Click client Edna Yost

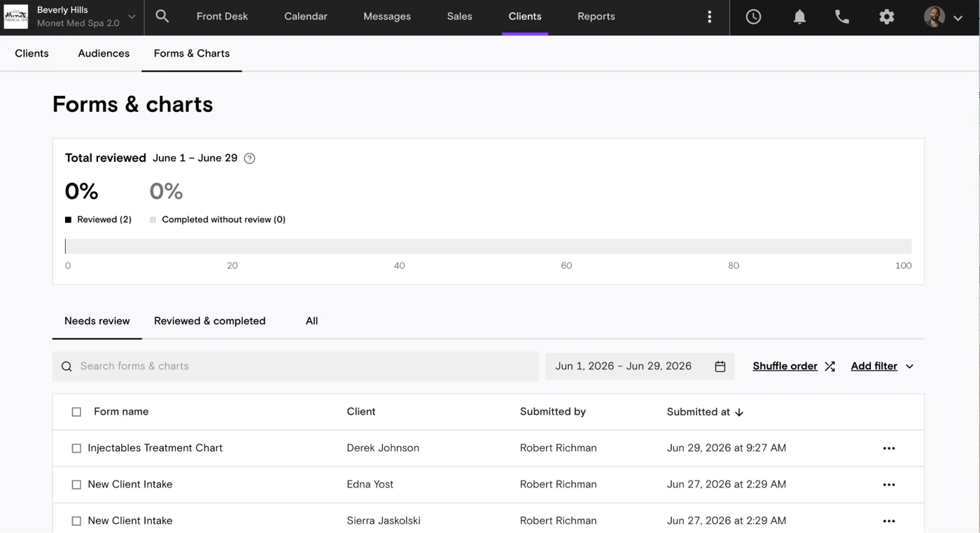[x=370, y=485]
